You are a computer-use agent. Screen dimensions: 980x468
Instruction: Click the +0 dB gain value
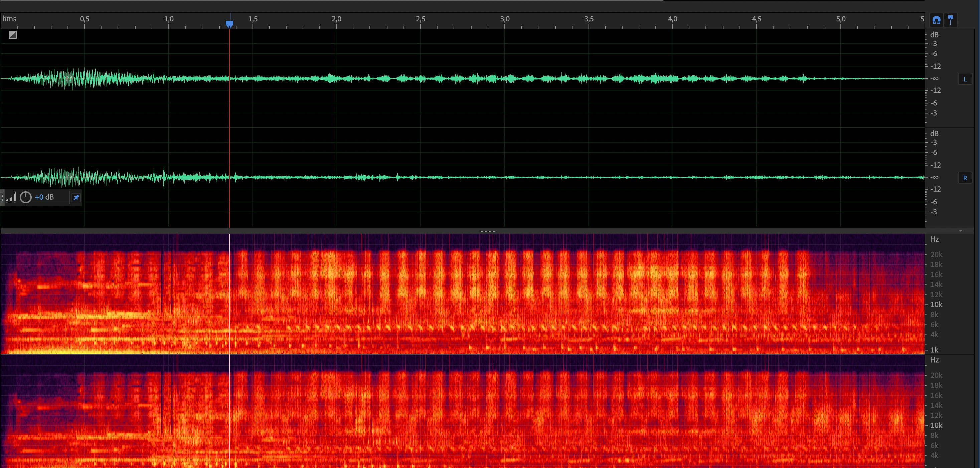44,197
